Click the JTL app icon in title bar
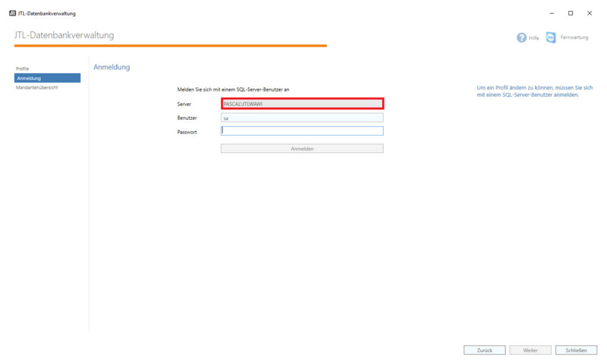This screenshot has height=364, width=607. coord(12,14)
